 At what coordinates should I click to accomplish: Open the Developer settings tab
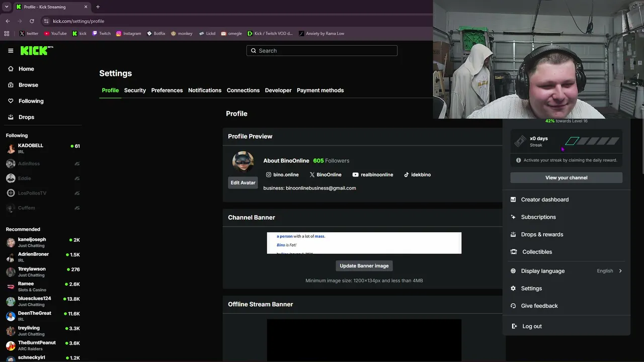[x=278, y=90]
